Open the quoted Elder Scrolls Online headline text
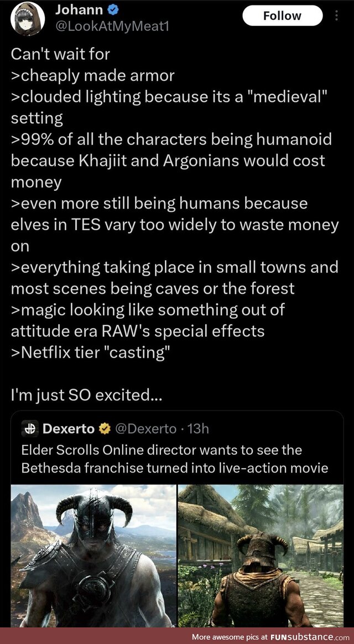354x644 pixels. point(174,459)
